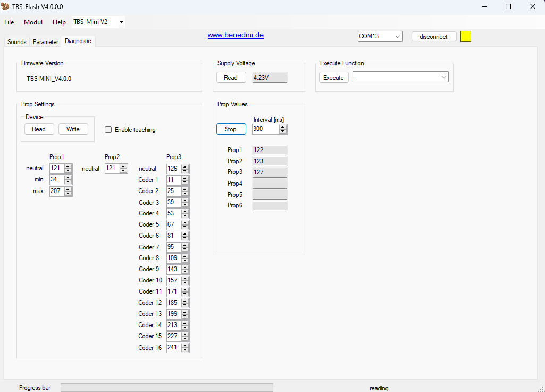This screenshot has width=545, height=392.
Task: Increase Prop2 neutral with up arrow
Action: [123, 166]
